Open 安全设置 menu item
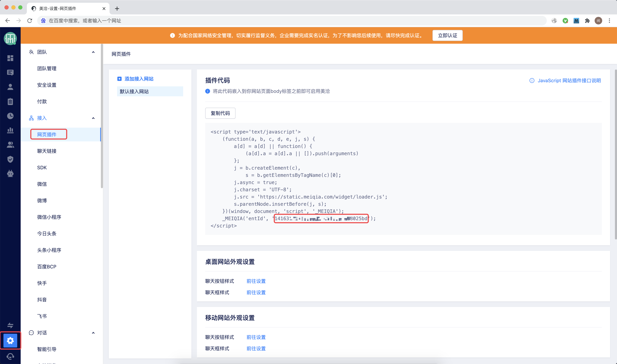617x364 pixels. [47, 85]
